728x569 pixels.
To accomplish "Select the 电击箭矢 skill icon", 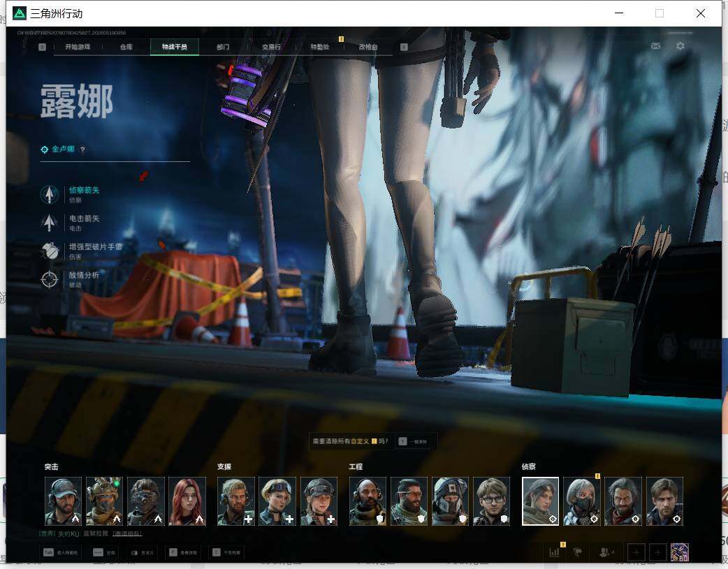I will (x=49, y=223).
